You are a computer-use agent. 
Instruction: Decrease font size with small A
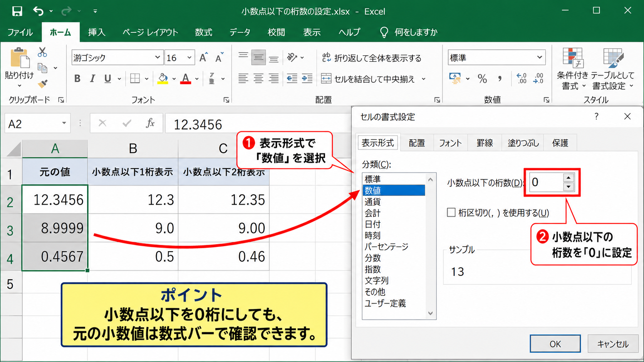(x=219, y=58)
